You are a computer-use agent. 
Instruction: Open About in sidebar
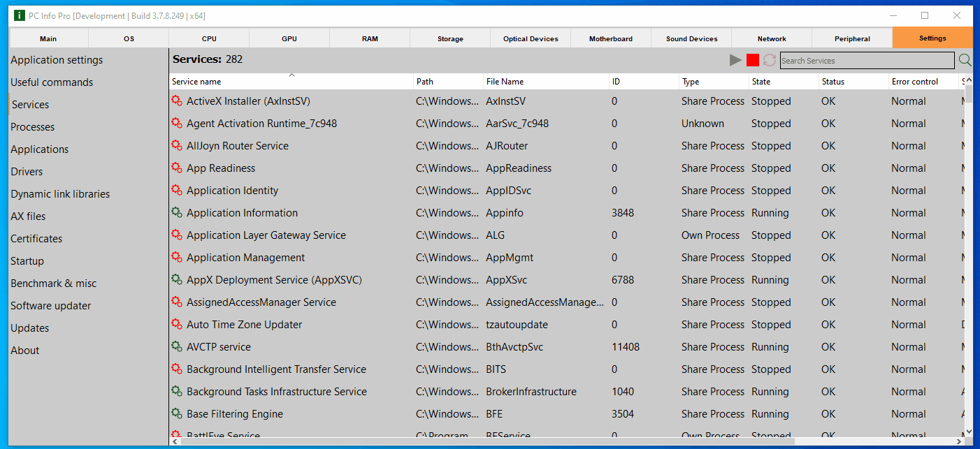[x=25, y=351]
